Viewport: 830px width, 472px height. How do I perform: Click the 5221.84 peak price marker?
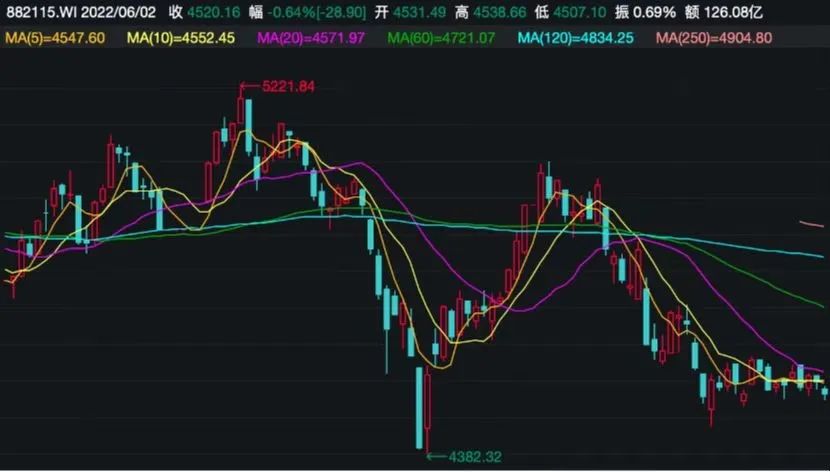point(287,87)
